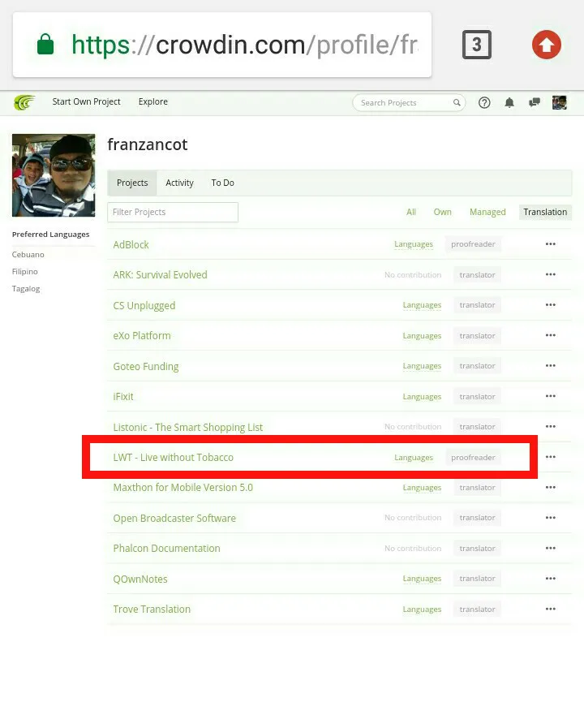584x728 pixels.
Task: Click translator badge on Trove Translation
Action: (477, 610)
